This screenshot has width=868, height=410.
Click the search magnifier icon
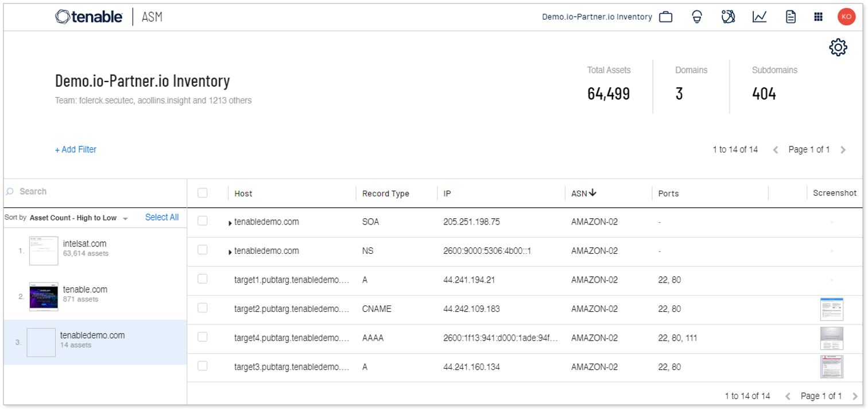[x=10, y=192]
